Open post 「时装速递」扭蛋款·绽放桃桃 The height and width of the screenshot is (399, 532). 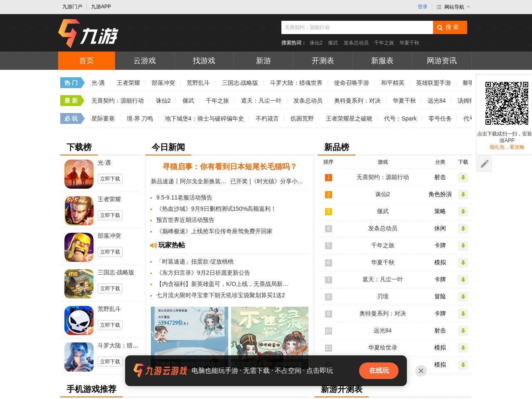click(195, 262)
